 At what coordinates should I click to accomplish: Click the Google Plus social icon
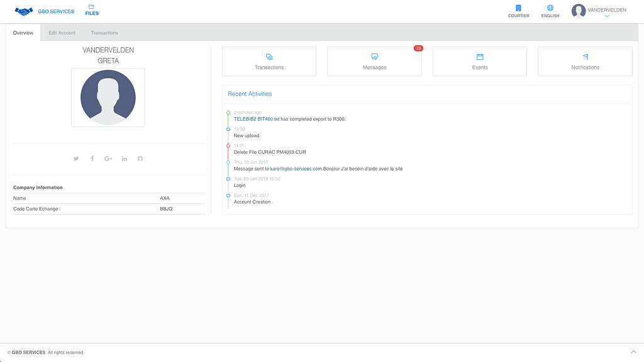tap(108, 159)
